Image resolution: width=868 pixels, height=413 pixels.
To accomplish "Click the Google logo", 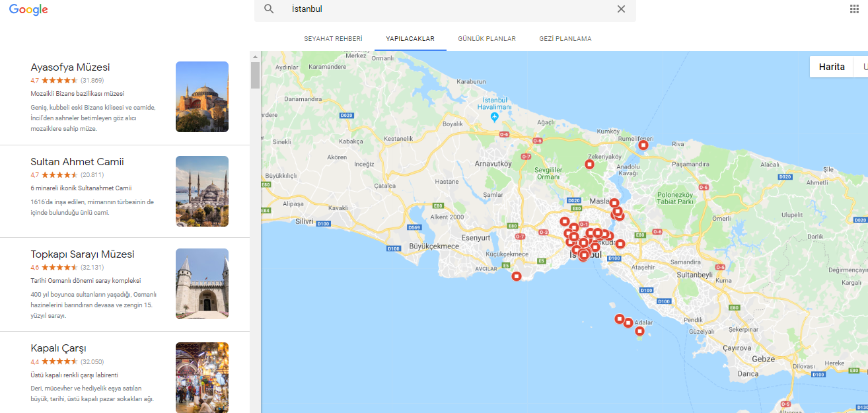I will [x=28, y=9].
